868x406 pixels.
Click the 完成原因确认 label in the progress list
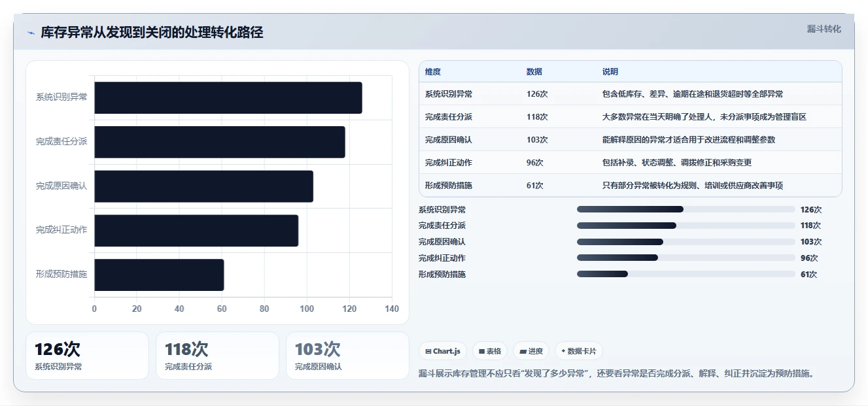(442, 242)
